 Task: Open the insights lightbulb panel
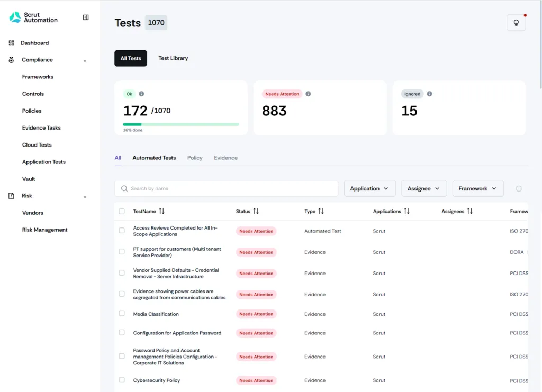(516, 23)
